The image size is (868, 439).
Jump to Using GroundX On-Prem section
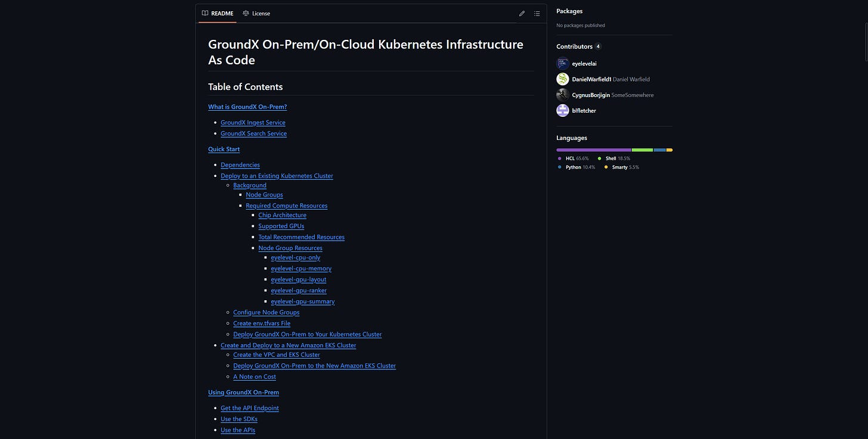point(243,393)
